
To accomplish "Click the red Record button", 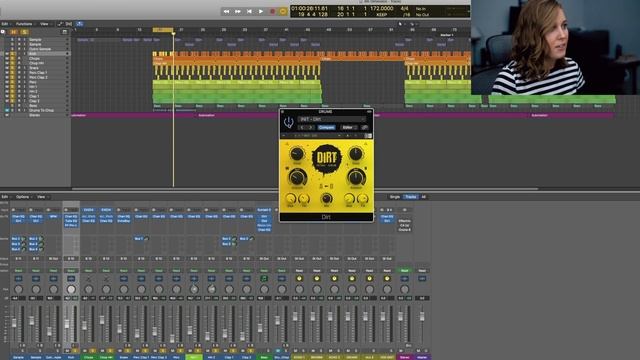I will [x=272, y=12].
